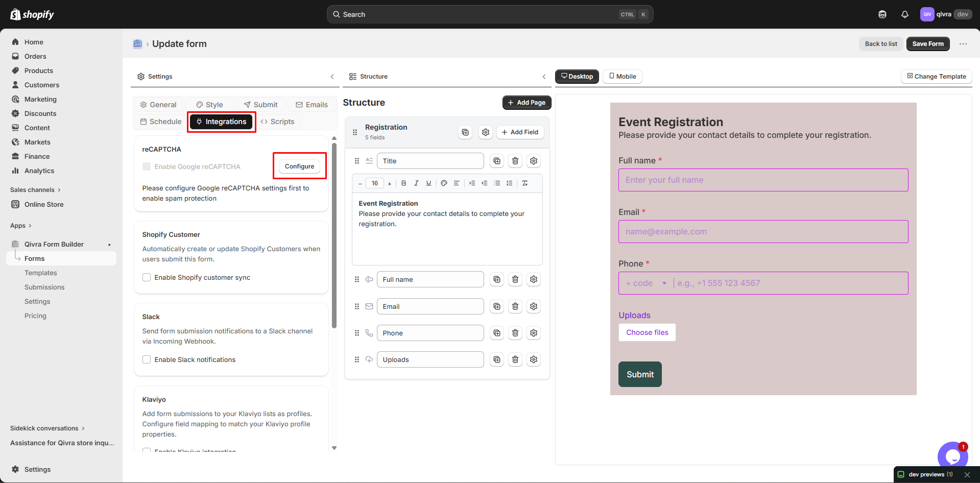Viewport: 980px width, 483px height.
Task: Click the Save Form button
Action: click(928, 44)
